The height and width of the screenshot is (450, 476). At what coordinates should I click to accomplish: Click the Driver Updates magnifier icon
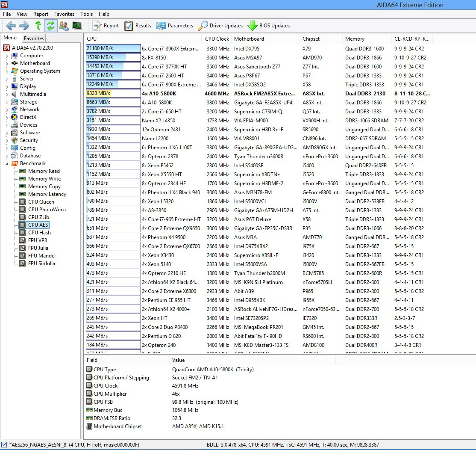(203, 26)
